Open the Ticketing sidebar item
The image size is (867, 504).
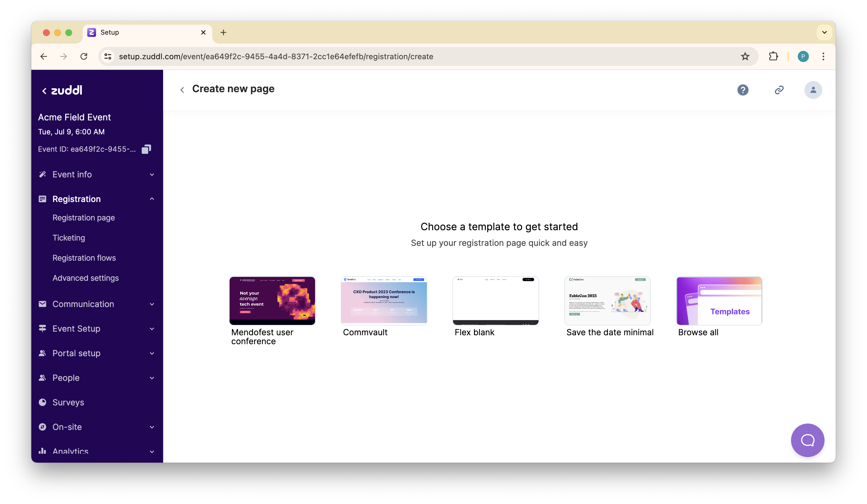69,238
